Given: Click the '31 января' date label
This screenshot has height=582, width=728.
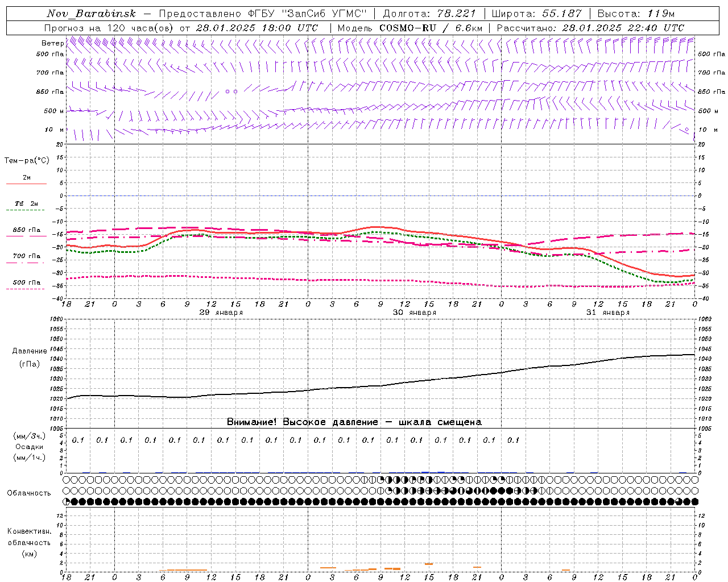Looking at the screenshot, I should [x=608, y=313].
